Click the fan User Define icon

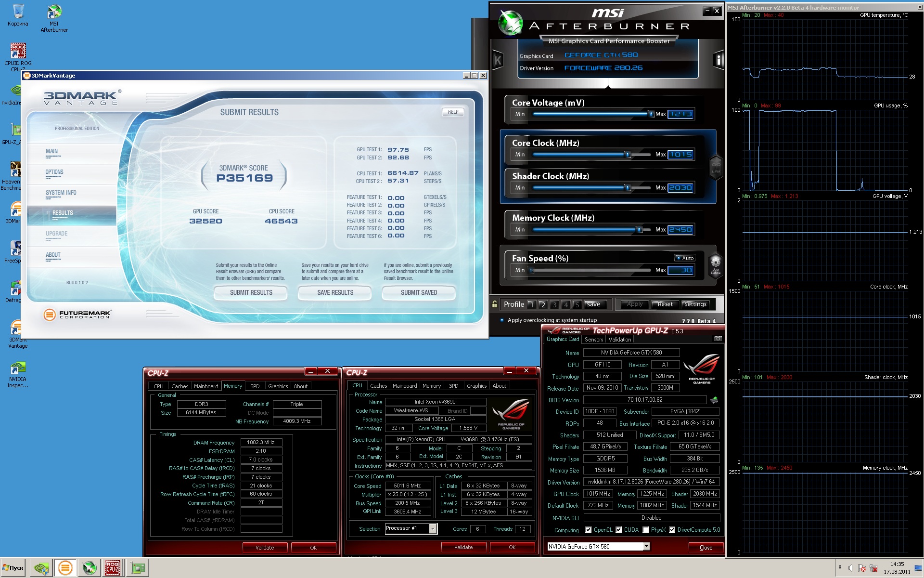[716, 265]
